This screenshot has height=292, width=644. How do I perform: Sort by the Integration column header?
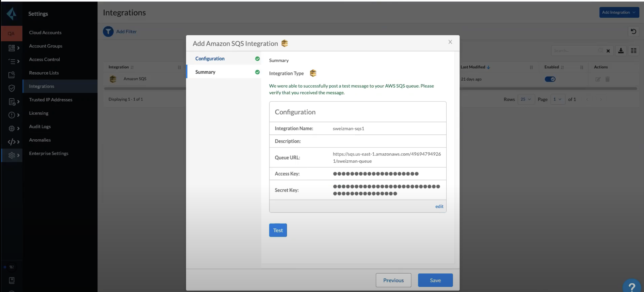[121, 67]
